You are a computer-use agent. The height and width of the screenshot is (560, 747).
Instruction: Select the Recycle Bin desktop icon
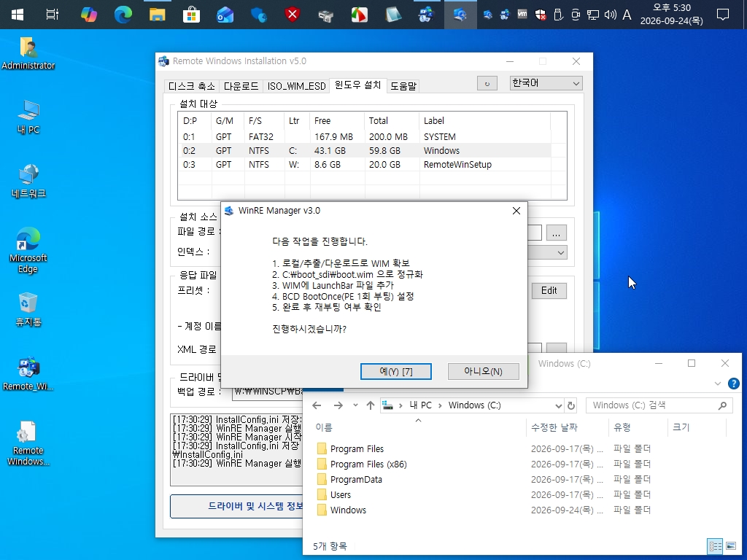click(x=28, y=309)
